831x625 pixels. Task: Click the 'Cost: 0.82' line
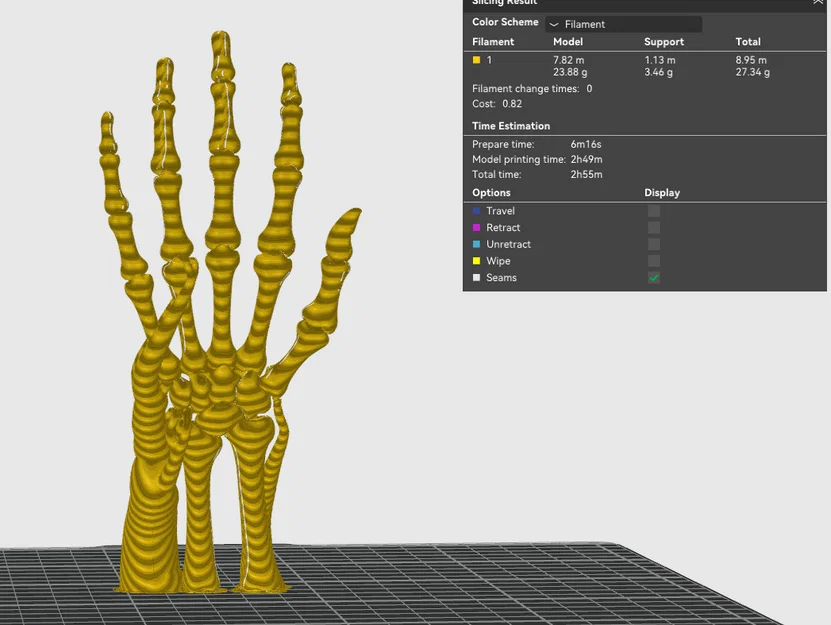[497, 104]
